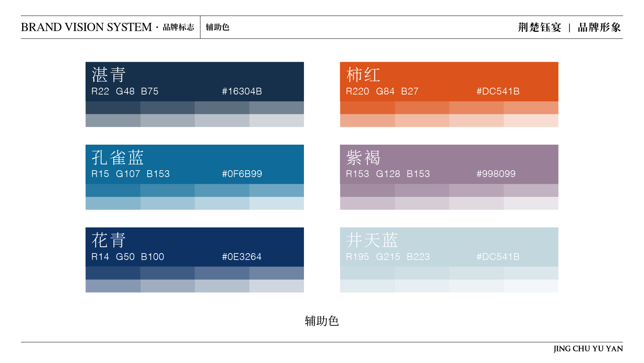Click the 花青 color name
644x363 pixels.
pyautogui.click(x=109, y=240)
